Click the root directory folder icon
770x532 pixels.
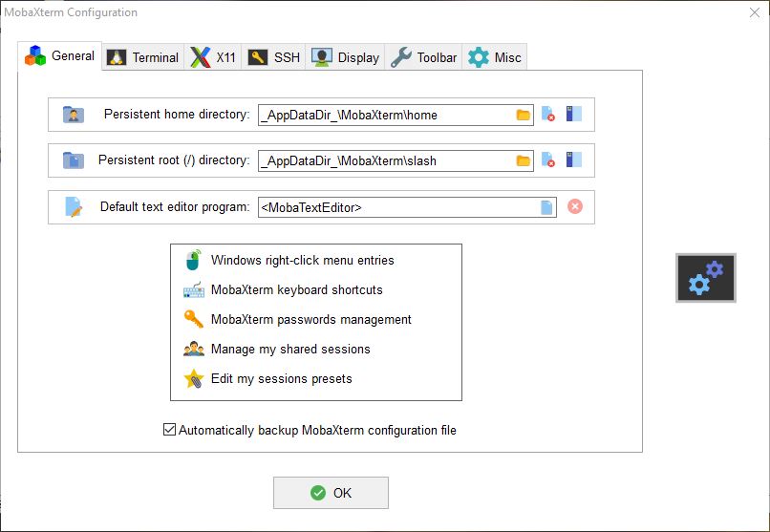[x=74, y=160]
